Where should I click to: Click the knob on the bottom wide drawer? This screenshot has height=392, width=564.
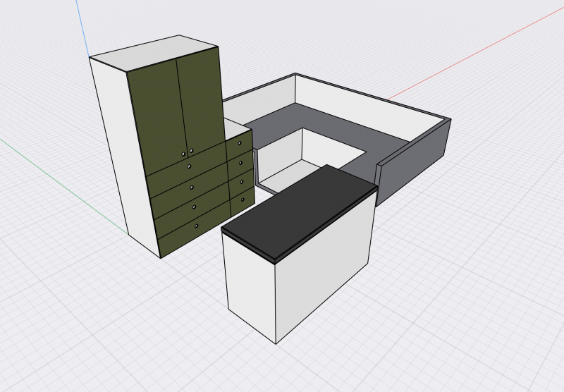click(197, 226)
